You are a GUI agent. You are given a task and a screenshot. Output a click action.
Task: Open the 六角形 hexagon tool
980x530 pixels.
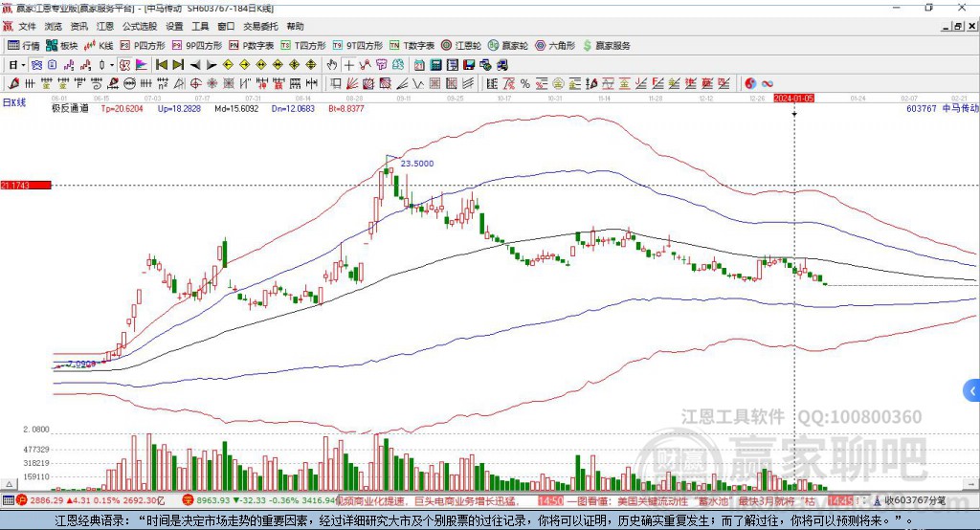555,46
